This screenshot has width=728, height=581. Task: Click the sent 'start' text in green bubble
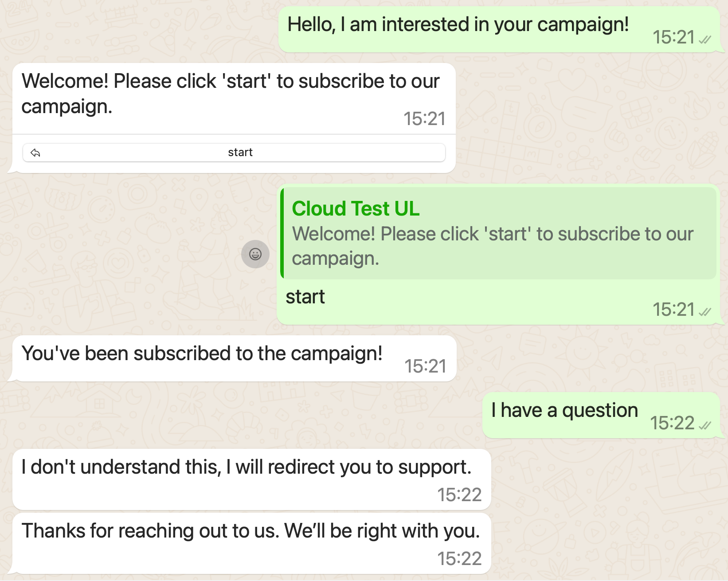[305, 297]
